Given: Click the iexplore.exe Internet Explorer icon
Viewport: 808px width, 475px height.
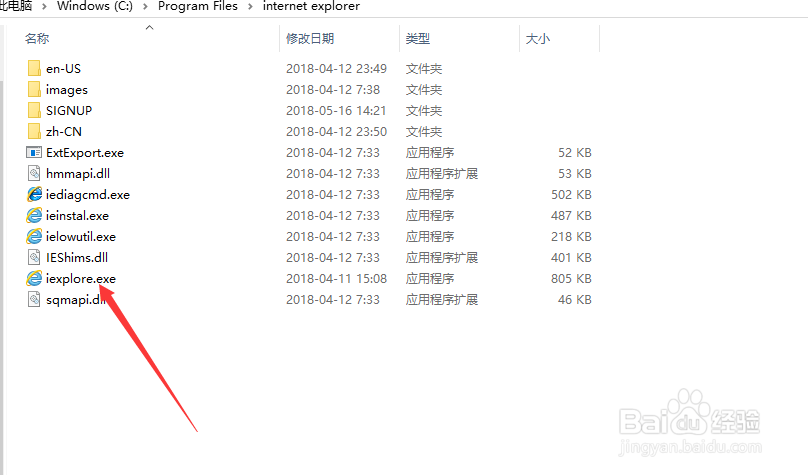Looking at the screenshot, I should pyautogui.click(x=34, y=279).
